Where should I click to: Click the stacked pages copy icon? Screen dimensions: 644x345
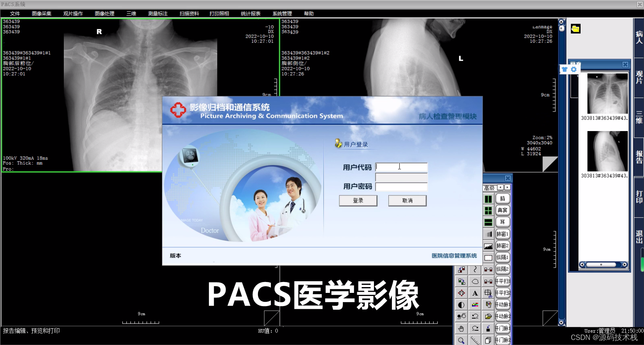click(x=488, y=340)
